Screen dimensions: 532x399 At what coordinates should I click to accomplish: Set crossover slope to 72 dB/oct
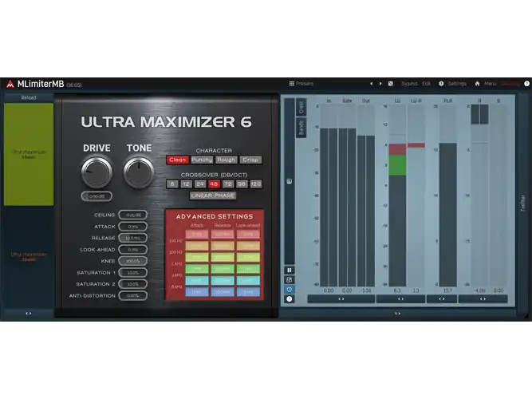click(x=227, y=184)
